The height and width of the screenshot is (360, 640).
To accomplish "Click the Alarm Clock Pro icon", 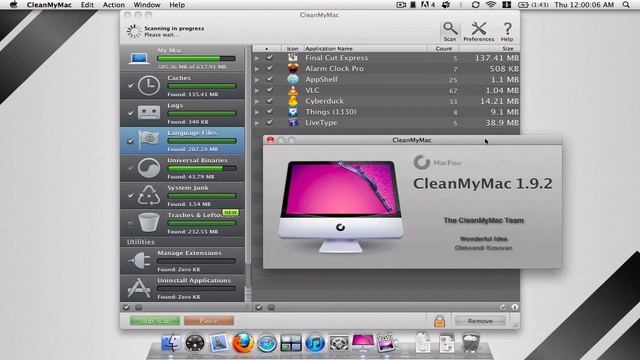I will (x=293, y=68).
